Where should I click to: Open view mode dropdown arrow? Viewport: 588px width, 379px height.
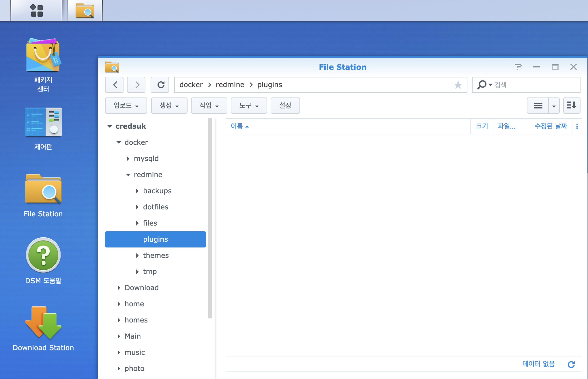554,106
